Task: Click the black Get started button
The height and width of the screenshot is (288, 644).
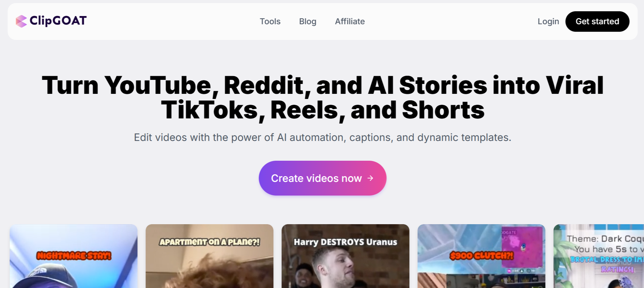Action: tap(597, 21)
